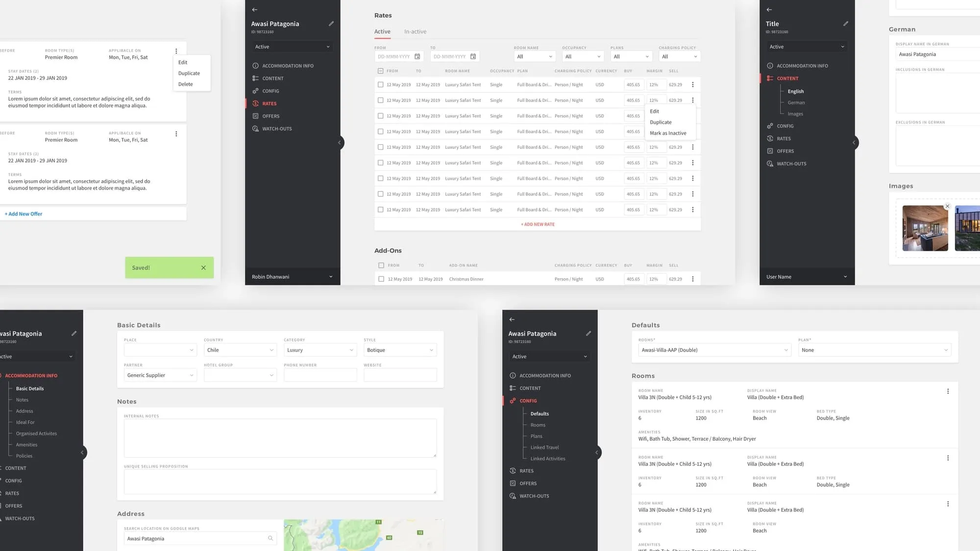Switch to the In-active rates tab

[415, 31]
